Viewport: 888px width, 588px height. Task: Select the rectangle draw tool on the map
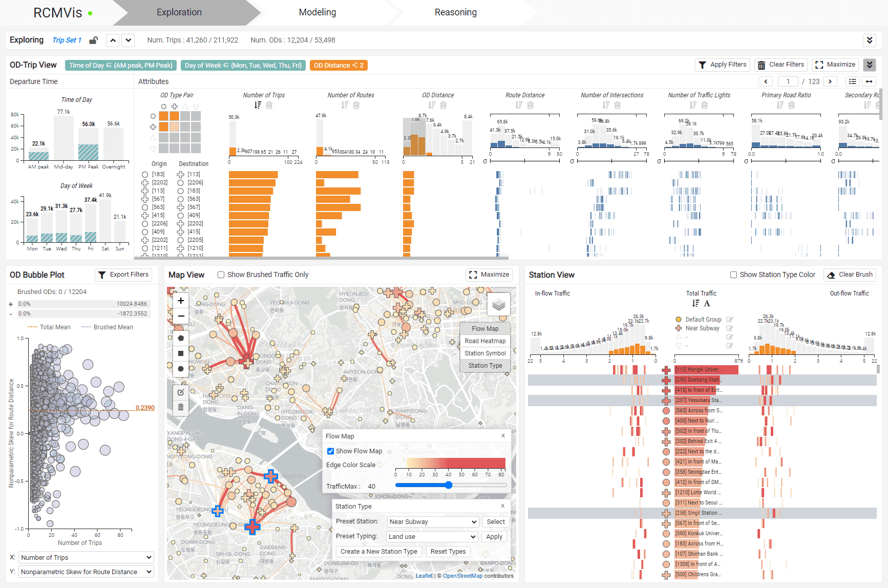[x=180, y=353]
